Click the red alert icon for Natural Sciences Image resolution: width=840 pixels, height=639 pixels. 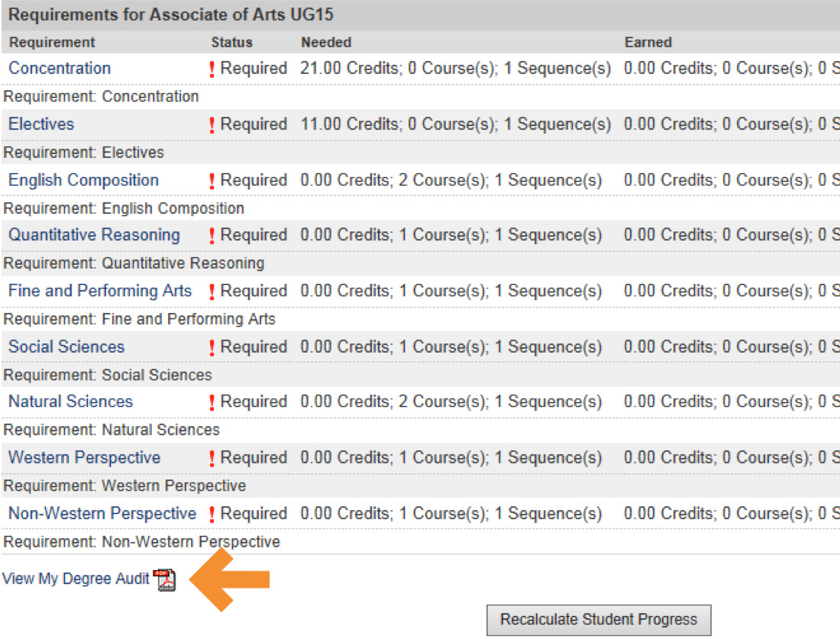tap(212, 403)
